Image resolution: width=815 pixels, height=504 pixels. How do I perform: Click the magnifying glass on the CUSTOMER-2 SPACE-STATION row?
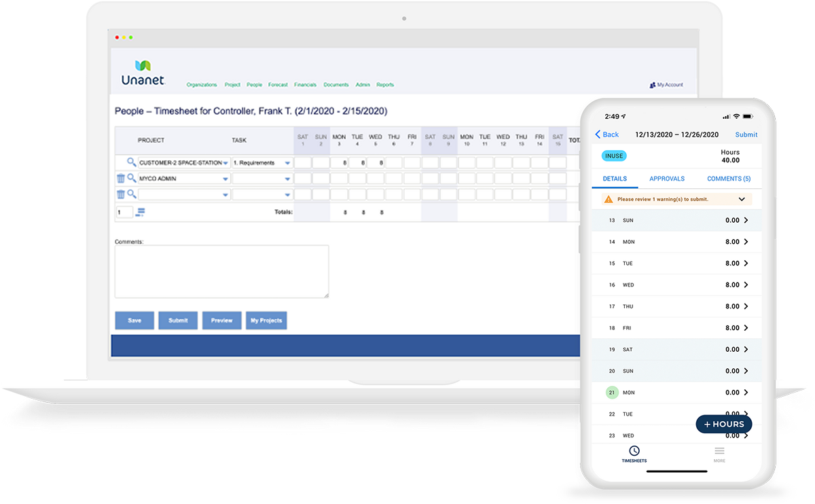click(x=131, y=162)
